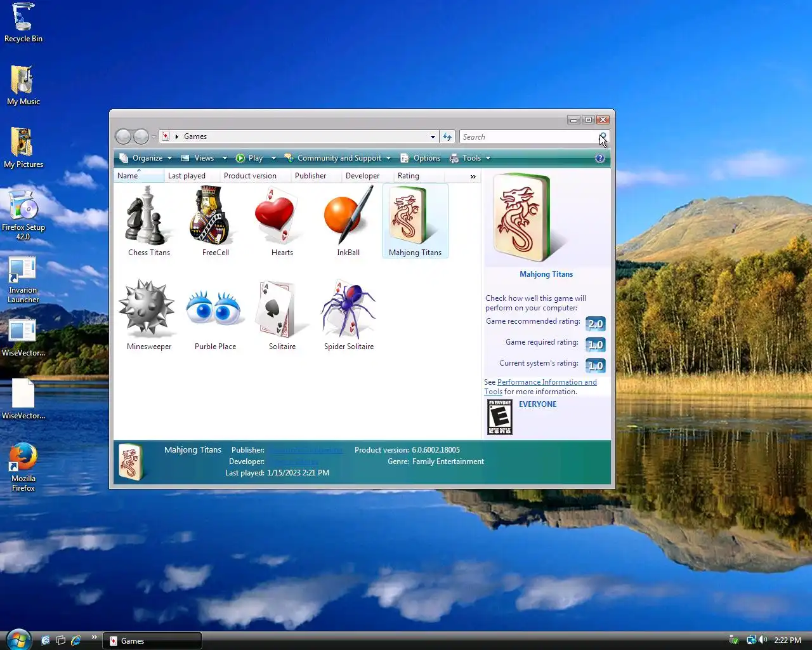Click the large Mahjong Titans preview tile
The image size is (812, 650).
(x=521, y=218)
